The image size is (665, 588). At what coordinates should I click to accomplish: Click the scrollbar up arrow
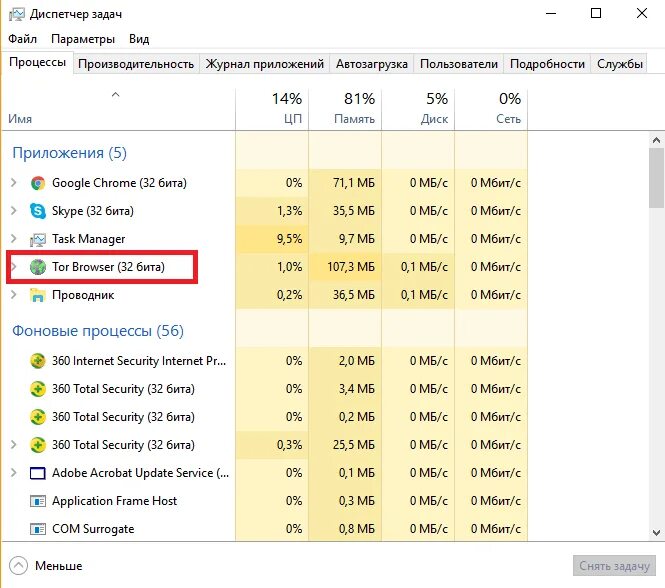pos(656,140)
